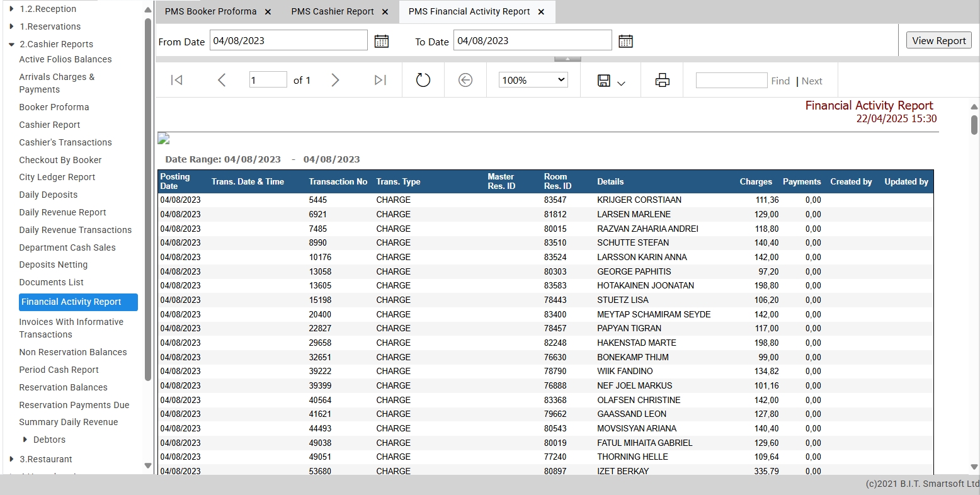Expand the Debtors sub-node

[x=25, y=440]
